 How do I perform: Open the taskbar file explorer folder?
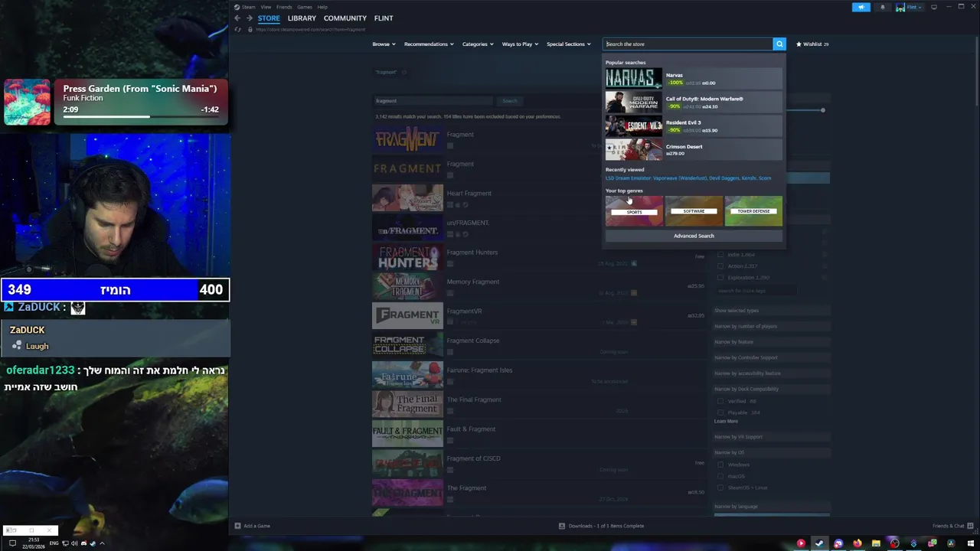click(876, 543)
